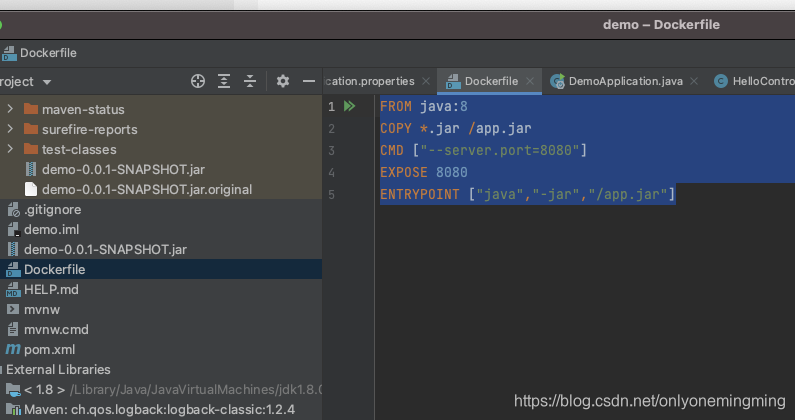The height and width of the screenshot is (420, 795).
Task: Close the DemoApplication.java tab
Action: [x=694, y=81]
